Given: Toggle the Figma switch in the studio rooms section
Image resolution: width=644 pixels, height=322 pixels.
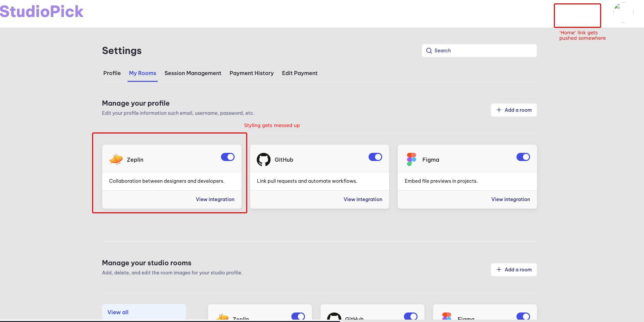Looking at the screenshot, I should pyautogui.click(x=523, y=317).
